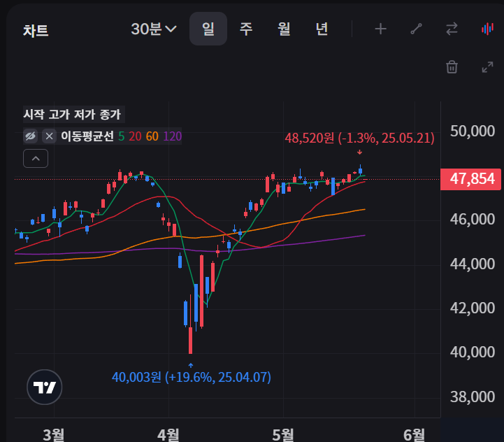Remove the 이동평균선 indicator with X
Viewport: 504px width, 442px height.
49,136
